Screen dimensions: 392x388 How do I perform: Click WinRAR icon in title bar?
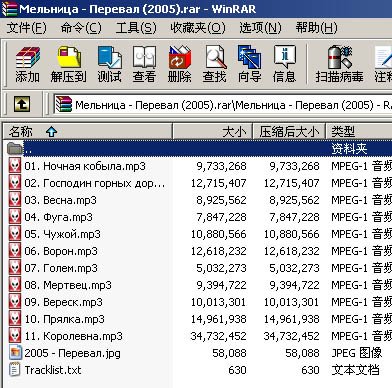[9, 9]
